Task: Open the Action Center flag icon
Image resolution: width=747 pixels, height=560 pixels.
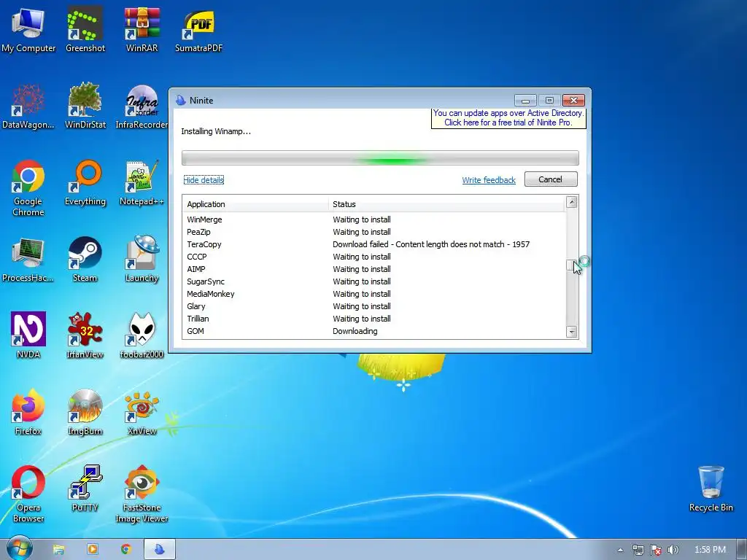Action: click(656, 550)
